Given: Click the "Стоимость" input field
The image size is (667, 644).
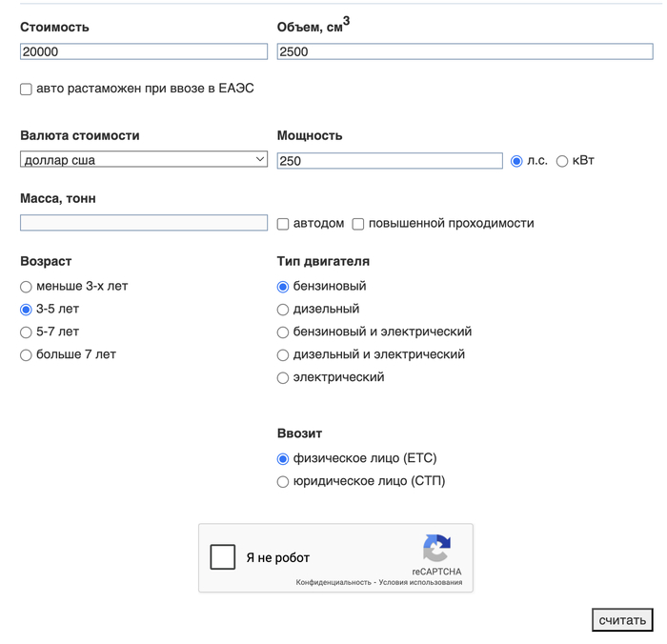Looking at the screenshot, I should pos(143,52).
